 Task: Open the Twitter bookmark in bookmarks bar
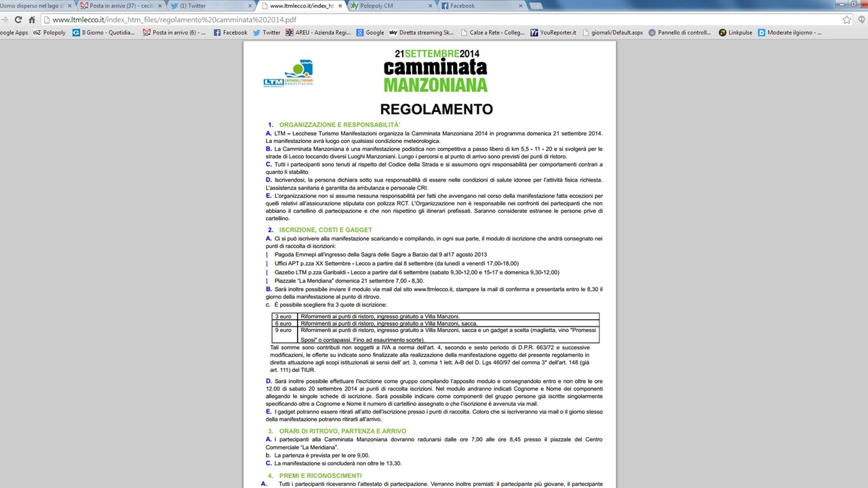pos(267,33)
